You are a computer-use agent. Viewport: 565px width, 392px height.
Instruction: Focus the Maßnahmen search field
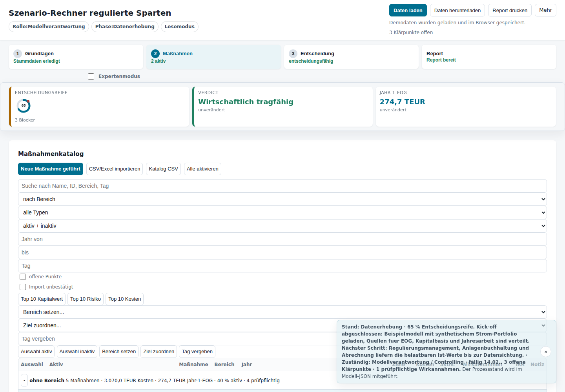pyautogui.click(x=282, y=186)
